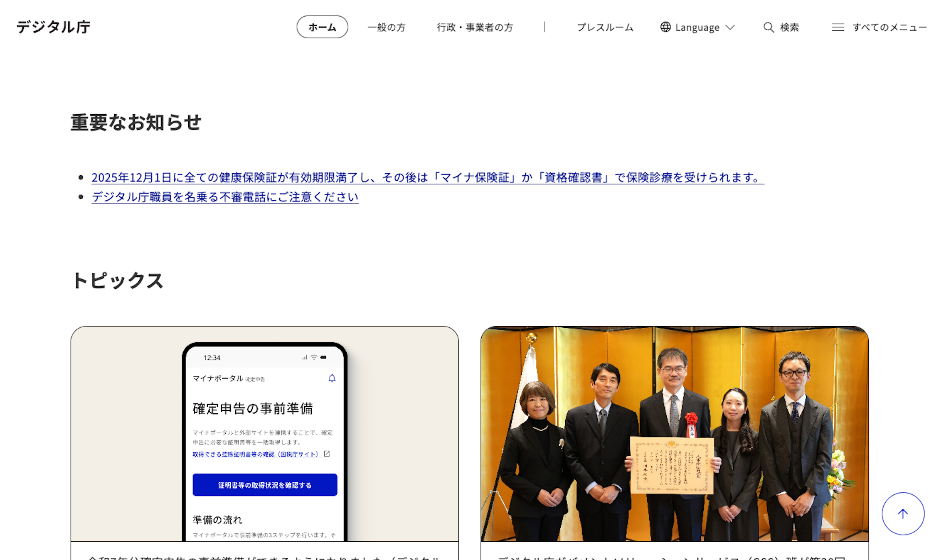Screen dimensions: 941x560
Task: Select the ホーム navigation tab
Action: pos(322,27)
